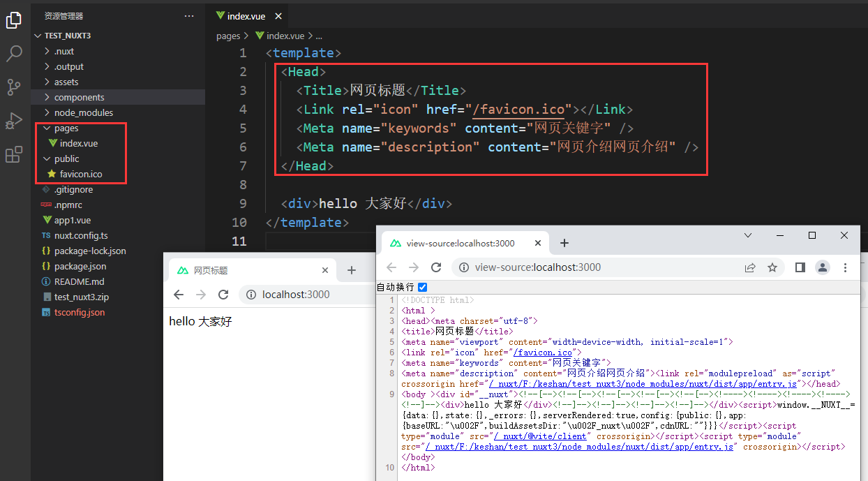Open Chrome's three-dot menu
The height and width of the screenshot is (481, 868).
click(845, 267)
